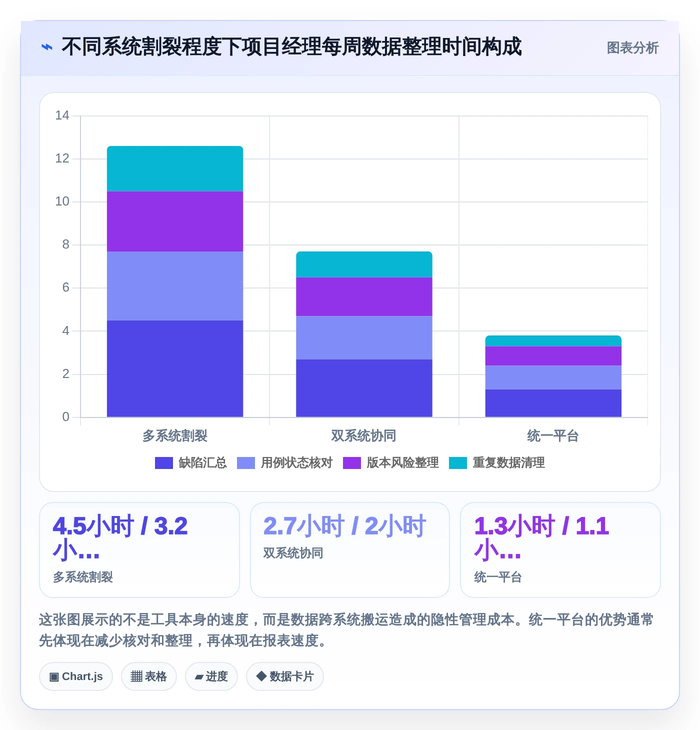
Task: Click 重复数据清理 segment of 双系统协同 bar
Action: point(364,264)
